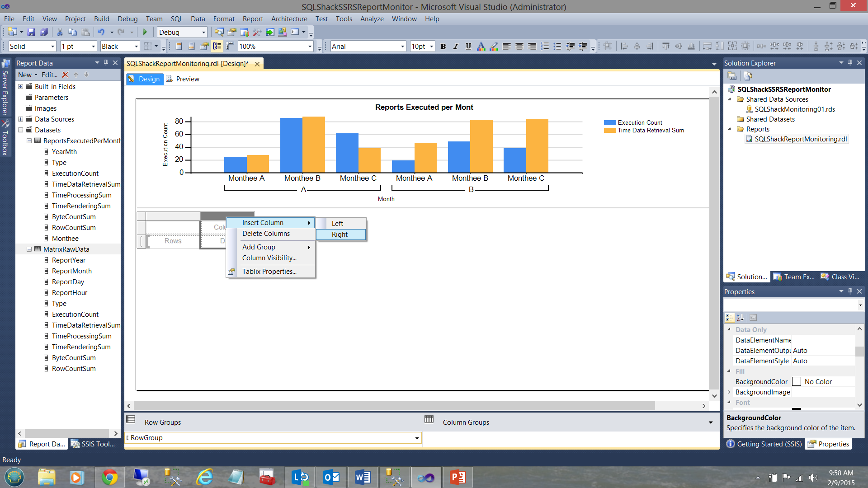Open the Arial font family dropdown
The height and width of the screenshot is (488, 868).
click(x=402, y=46)
